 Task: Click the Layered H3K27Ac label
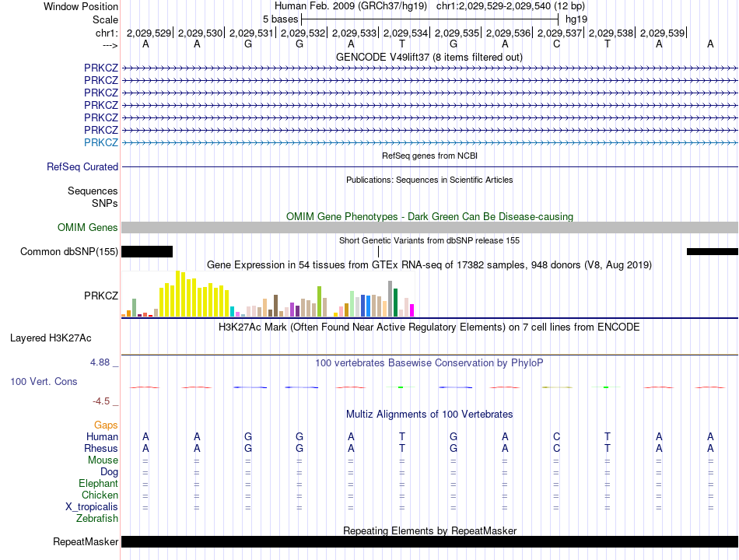[51, 338]
